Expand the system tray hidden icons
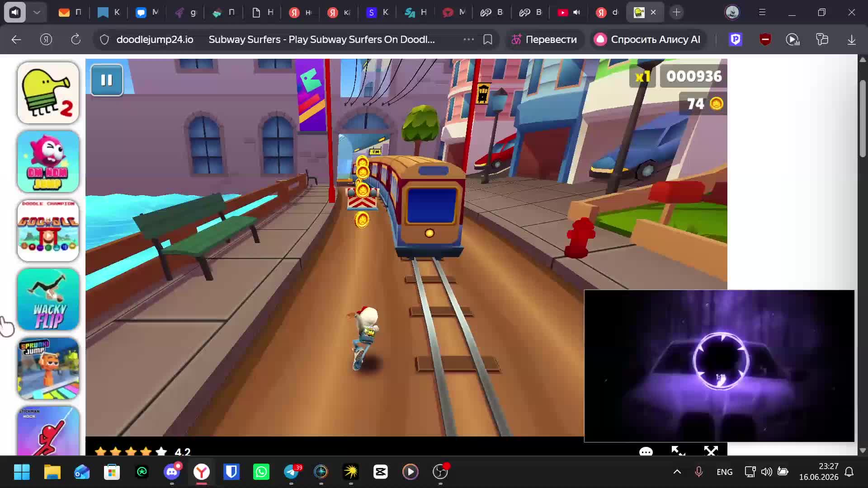 pyautogui.click(x=677, y=472)
